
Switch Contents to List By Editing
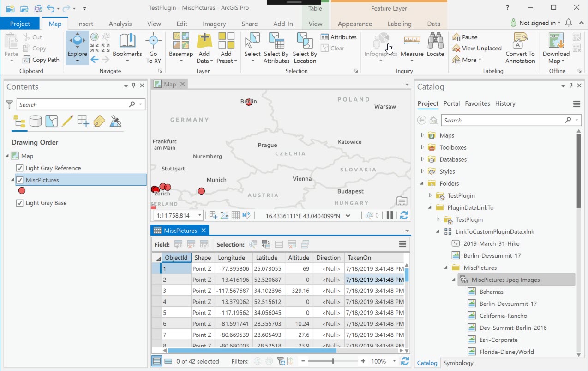click(x=67, y=121)
